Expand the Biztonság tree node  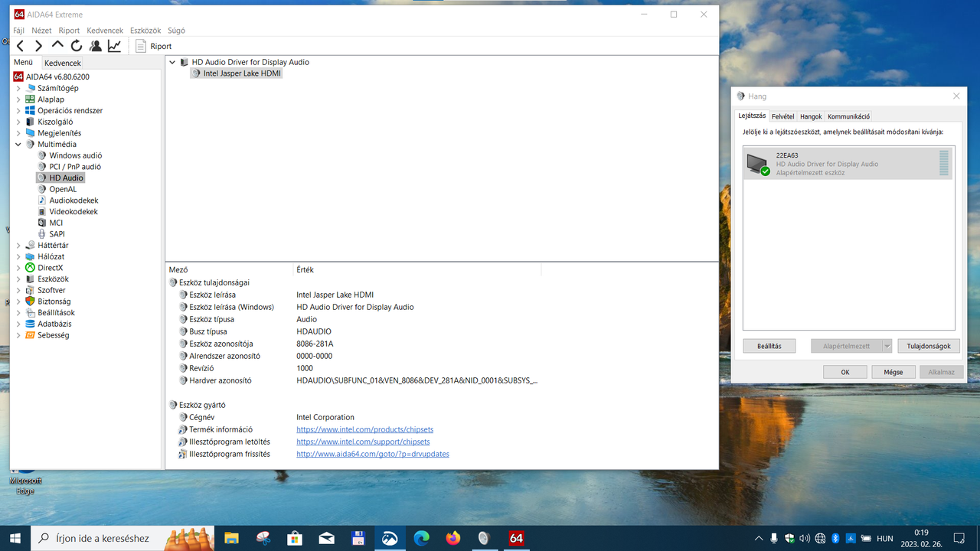(18, 302)
